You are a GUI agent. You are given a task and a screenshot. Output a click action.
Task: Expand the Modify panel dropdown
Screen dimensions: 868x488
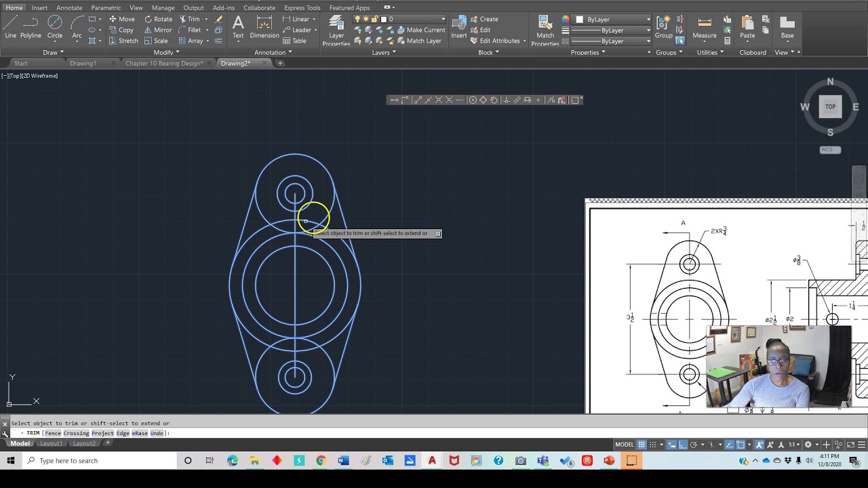pos(166,52)
